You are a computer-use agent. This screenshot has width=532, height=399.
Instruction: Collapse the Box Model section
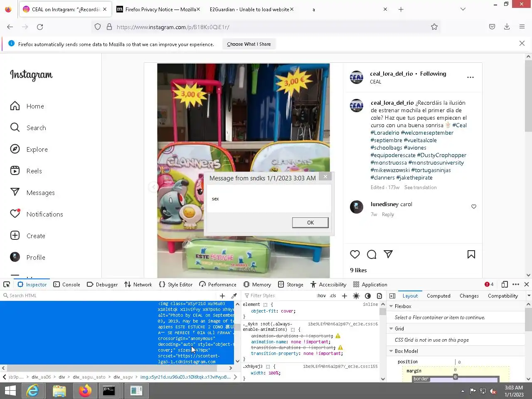[x=391, y=351]
